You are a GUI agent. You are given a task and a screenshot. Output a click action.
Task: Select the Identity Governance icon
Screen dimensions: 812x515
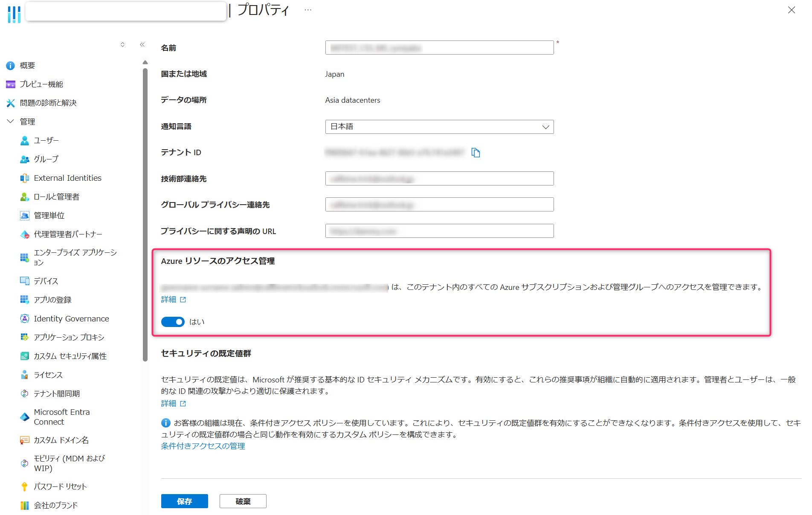pos(24,318)
